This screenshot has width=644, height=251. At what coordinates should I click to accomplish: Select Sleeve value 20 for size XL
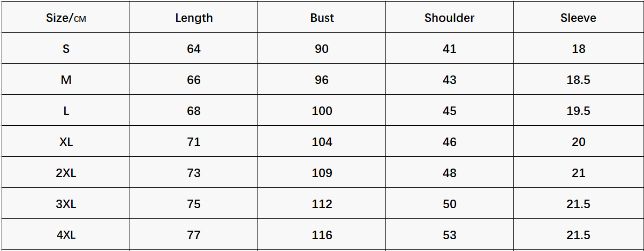click(578, 142)
